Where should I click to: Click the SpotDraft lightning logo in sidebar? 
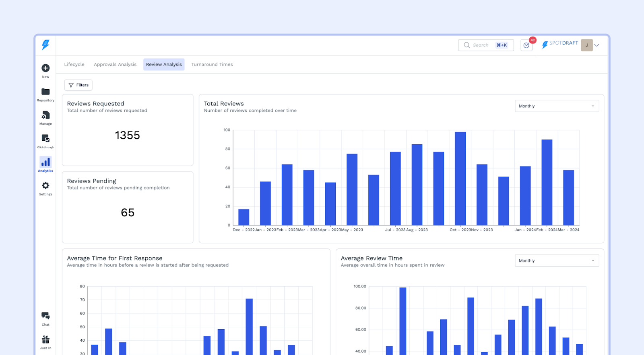(x=45, y=45)
